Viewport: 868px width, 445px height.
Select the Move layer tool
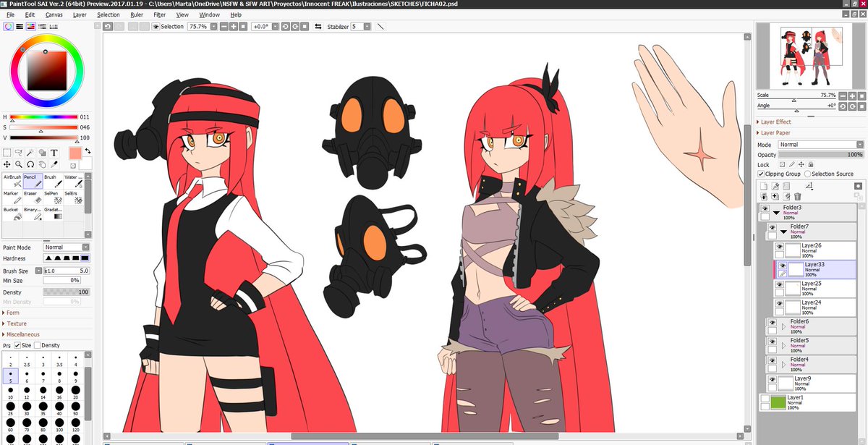[7, 164]
